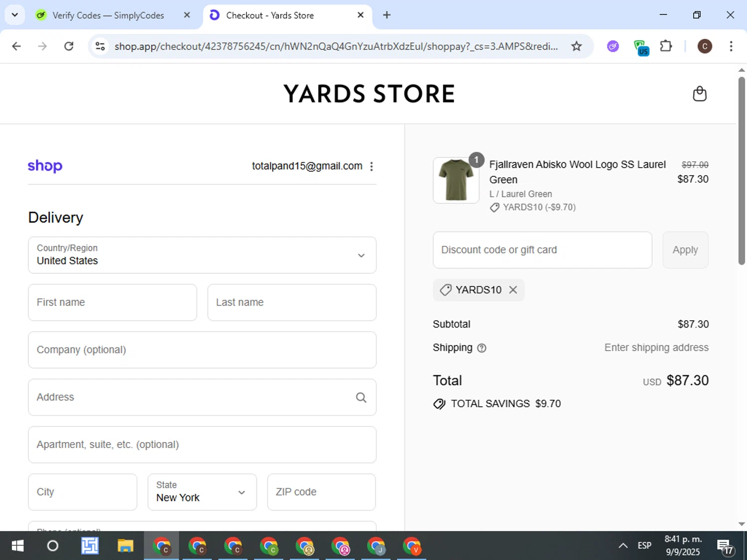Reload the checkout page

69,46
